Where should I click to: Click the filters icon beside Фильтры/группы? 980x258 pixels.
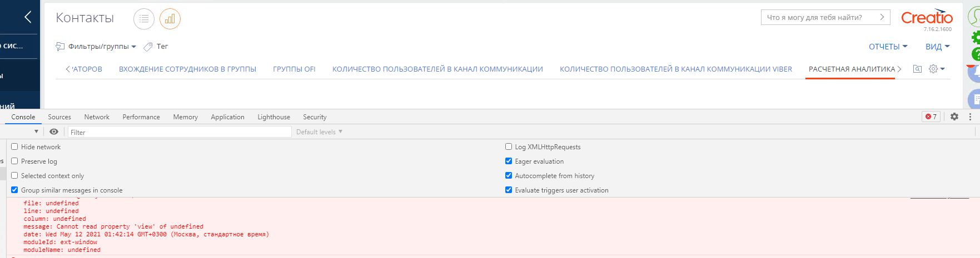pos(60,47)
